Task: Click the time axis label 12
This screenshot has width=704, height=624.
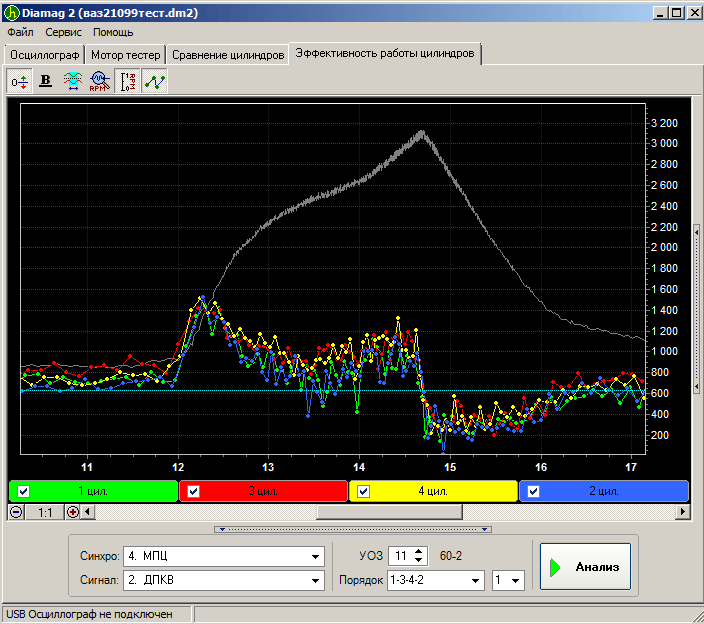Action: point(178,467)
